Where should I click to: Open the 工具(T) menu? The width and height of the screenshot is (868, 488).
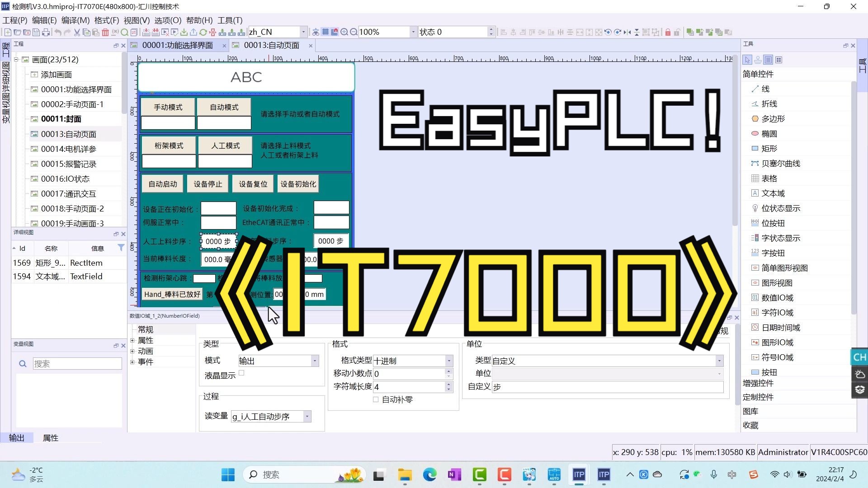point(230,20)
